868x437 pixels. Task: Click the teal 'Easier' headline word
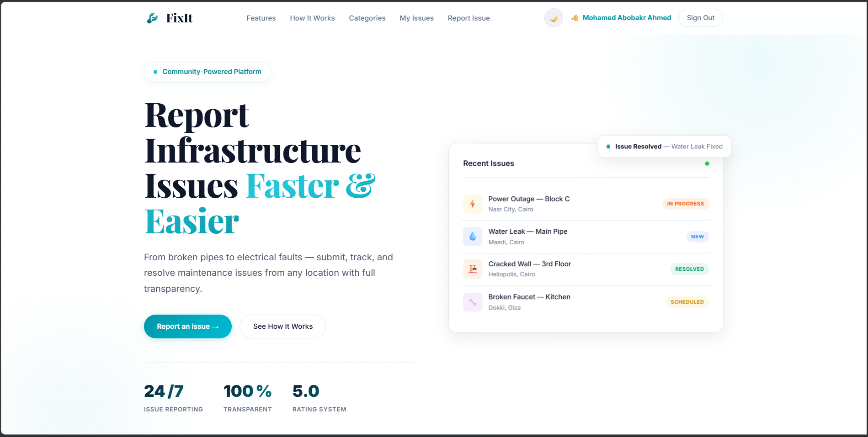click(192, 222)
